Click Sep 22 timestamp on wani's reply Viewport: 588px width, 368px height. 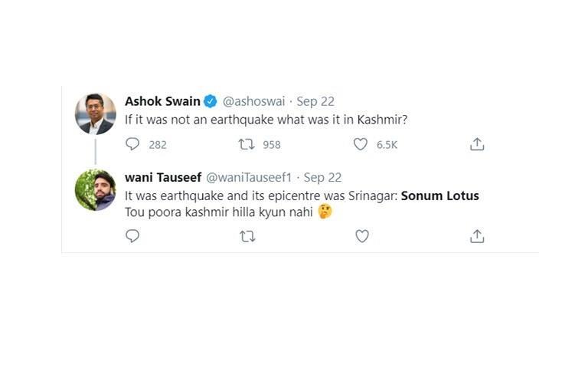click(323, 178)
